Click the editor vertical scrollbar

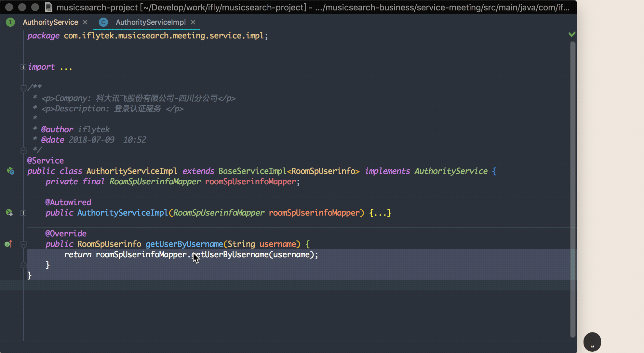tap(572, 189)
